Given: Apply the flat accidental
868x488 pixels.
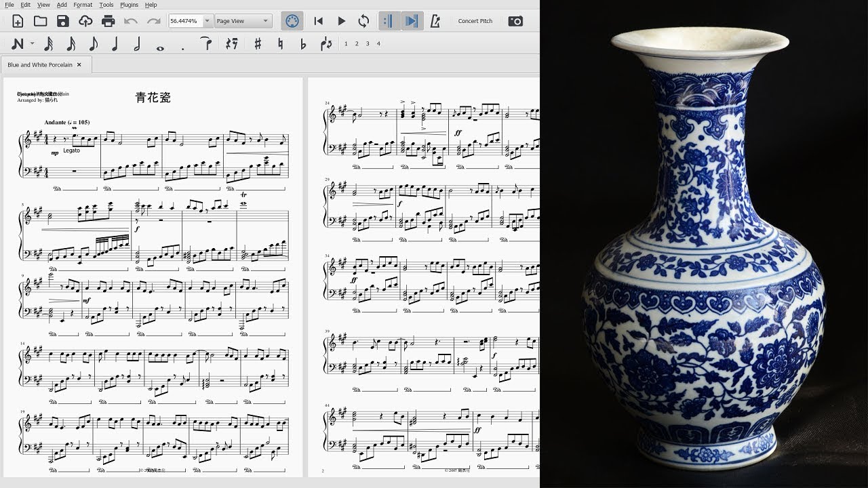Looking at the screenshot, I should click(x=303, y=44).
